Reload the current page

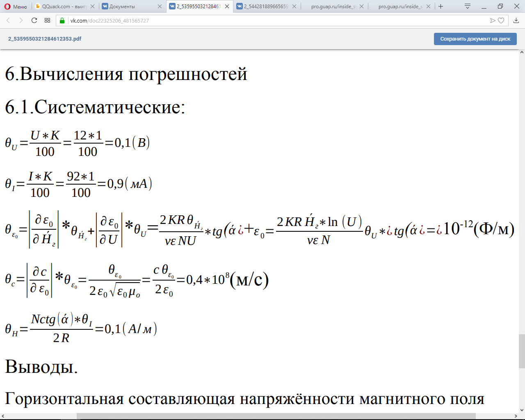pos(34,21)
